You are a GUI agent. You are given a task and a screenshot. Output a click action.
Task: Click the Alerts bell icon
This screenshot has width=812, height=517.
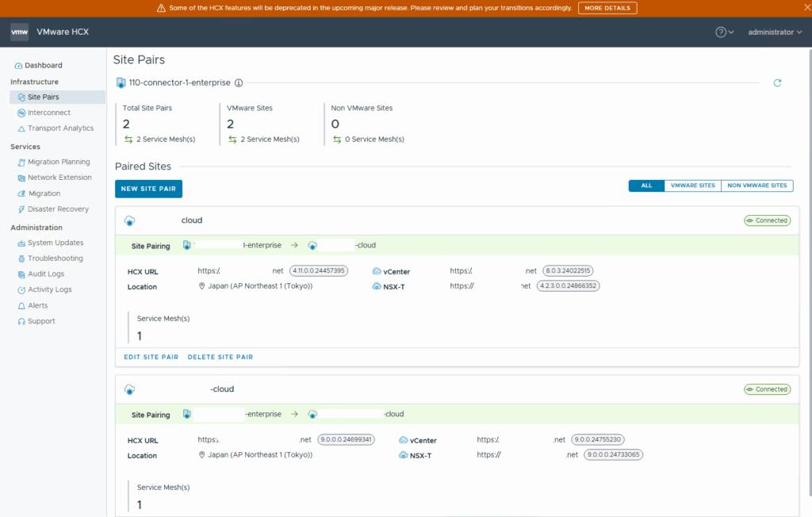coord(21,305)
